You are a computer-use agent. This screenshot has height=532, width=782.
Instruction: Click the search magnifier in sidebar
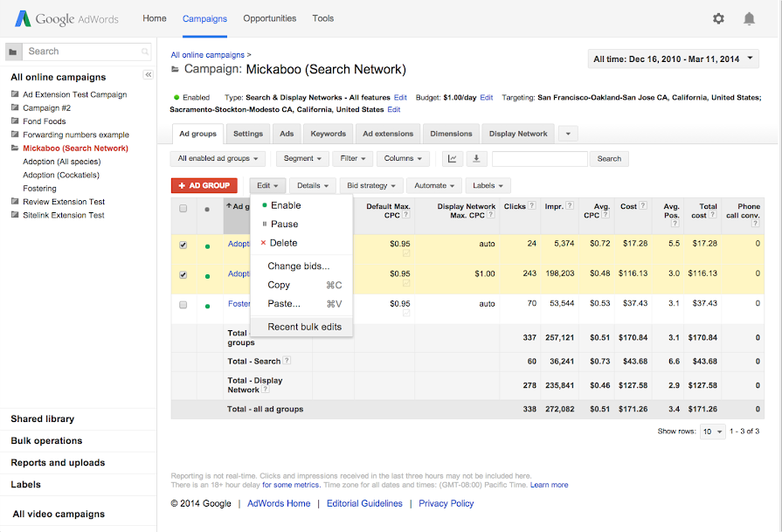tap(145, 52)
